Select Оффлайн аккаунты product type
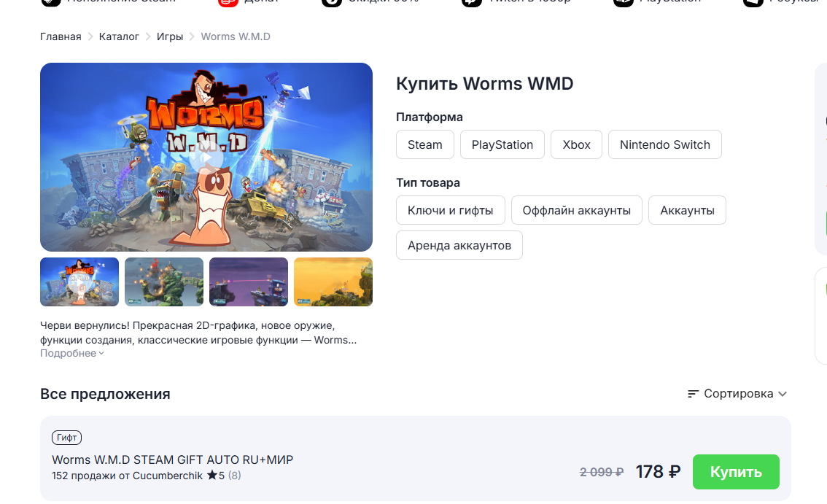 [576, 210]
